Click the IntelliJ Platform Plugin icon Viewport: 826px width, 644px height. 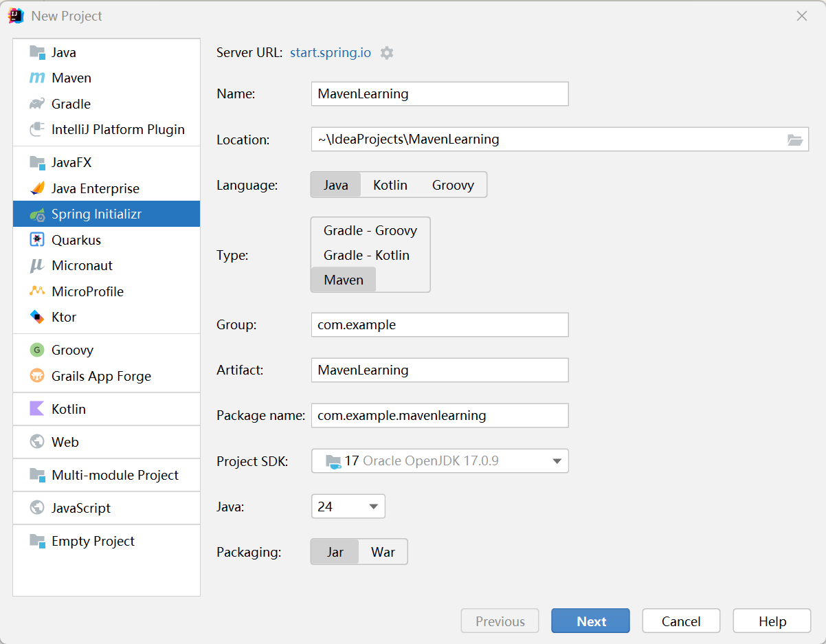tap(37, 129)
